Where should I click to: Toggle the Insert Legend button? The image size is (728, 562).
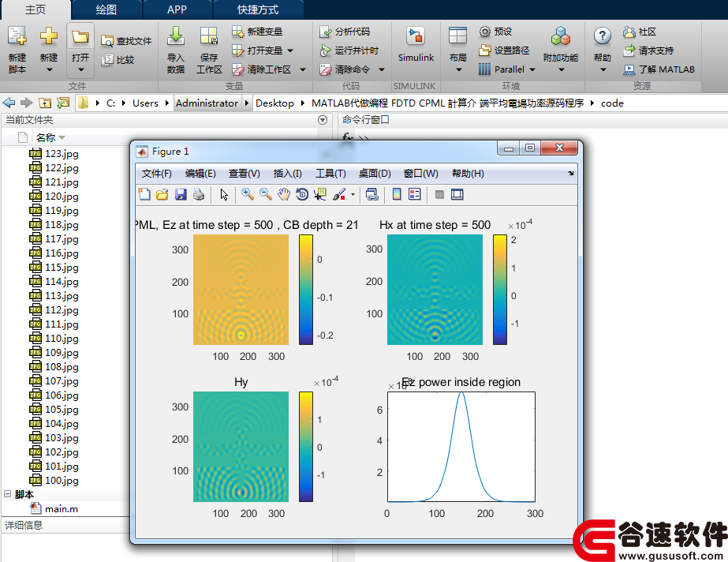[x=415, y=194]
